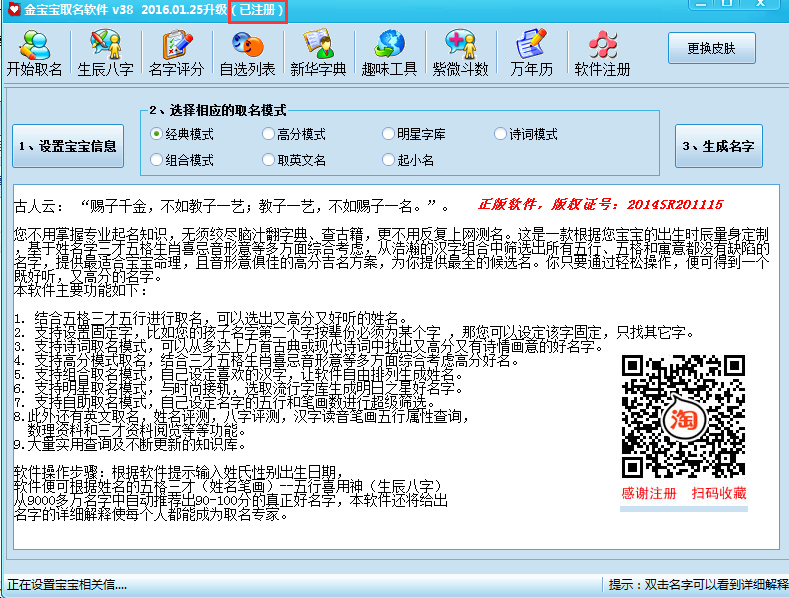Select the 高分模式 naming mode
The width and height of the screenshot is (789, 598).
269,134
